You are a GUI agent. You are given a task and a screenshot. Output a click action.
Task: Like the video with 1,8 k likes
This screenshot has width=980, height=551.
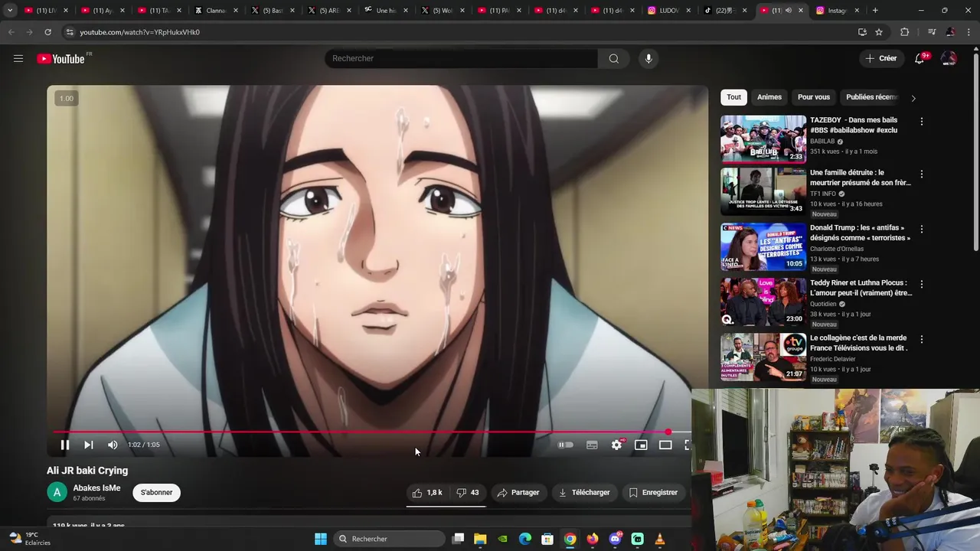coord(427,492)
